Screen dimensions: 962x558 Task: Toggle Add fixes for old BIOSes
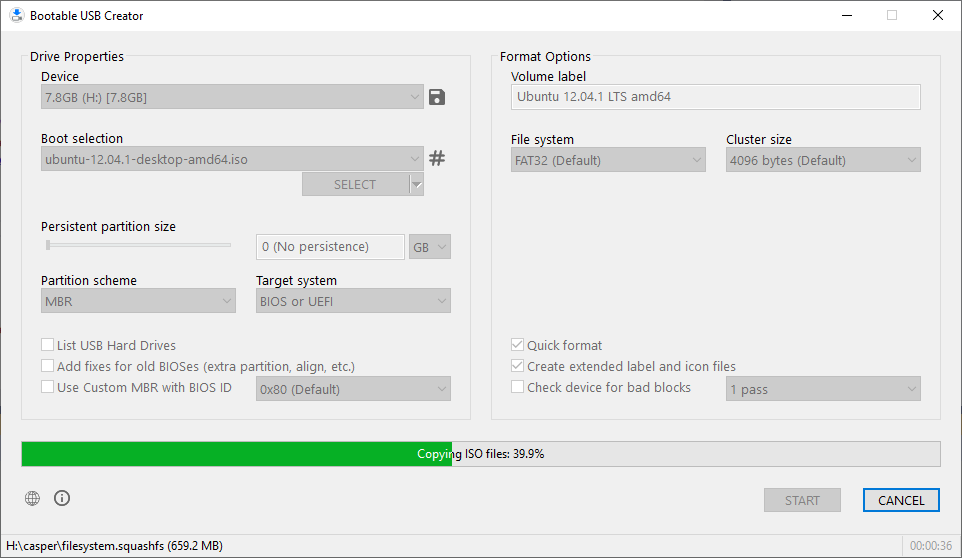[48, 366]
